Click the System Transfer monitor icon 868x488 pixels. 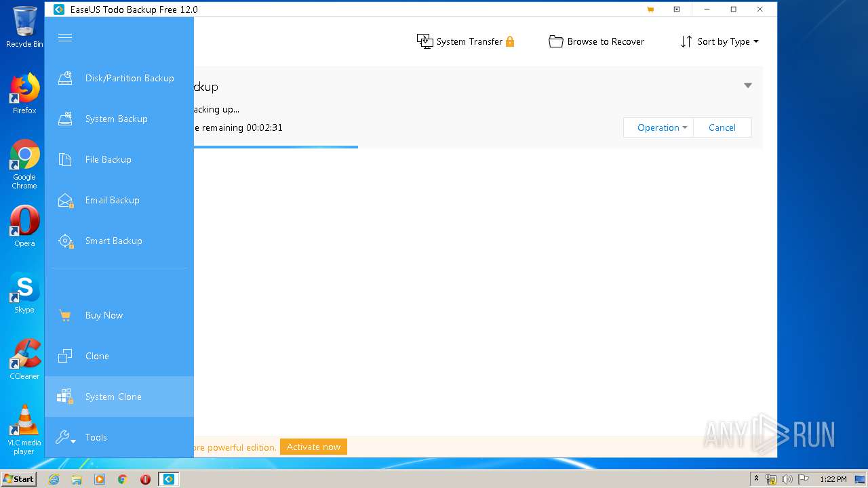coord(425,41)
